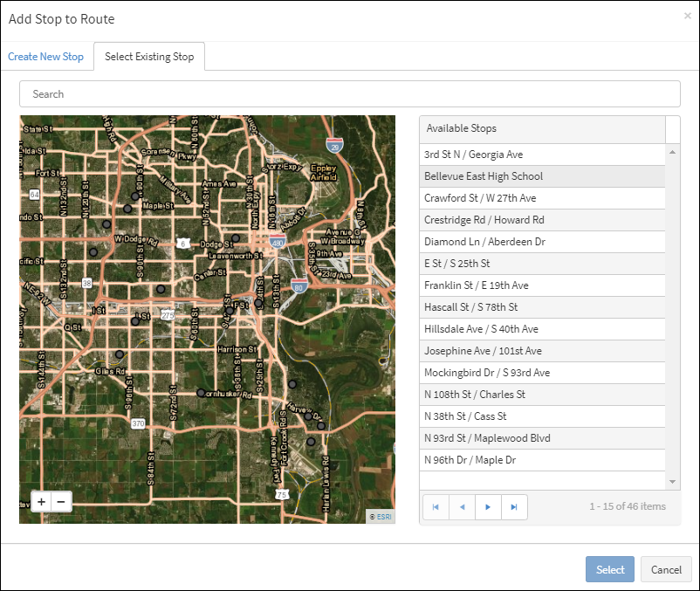Viewport: 700px width, 591px height.
Task: Click inside the Search field
Action: point(349,93)
